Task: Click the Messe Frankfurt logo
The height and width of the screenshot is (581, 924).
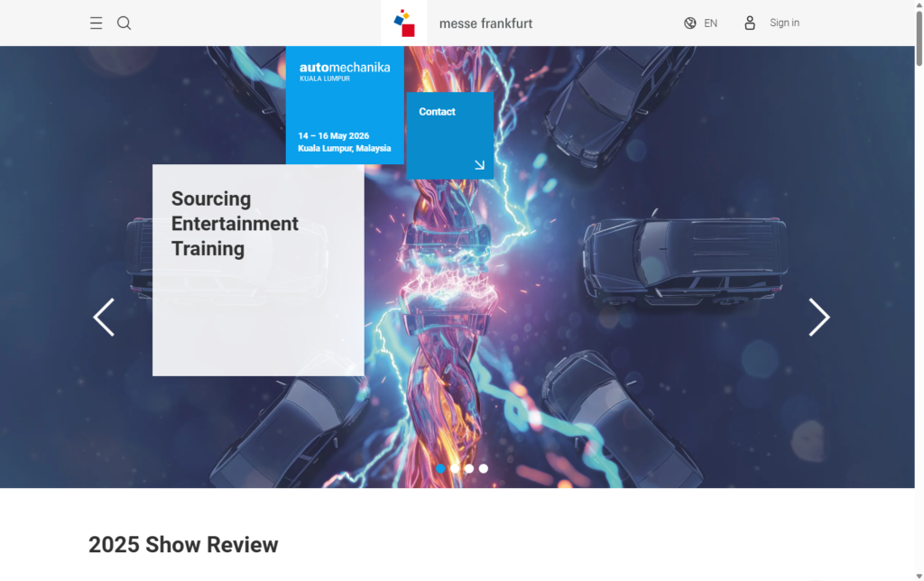Action: click(402, 23)
